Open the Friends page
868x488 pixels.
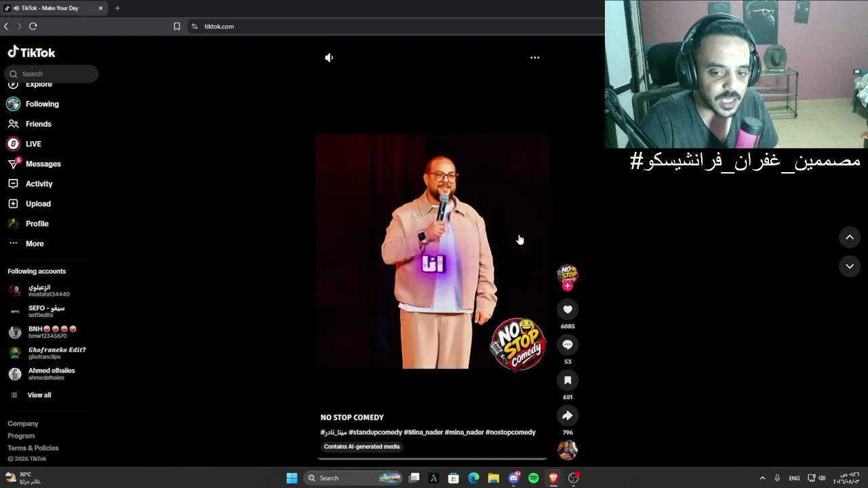click(x=39, y=124)
